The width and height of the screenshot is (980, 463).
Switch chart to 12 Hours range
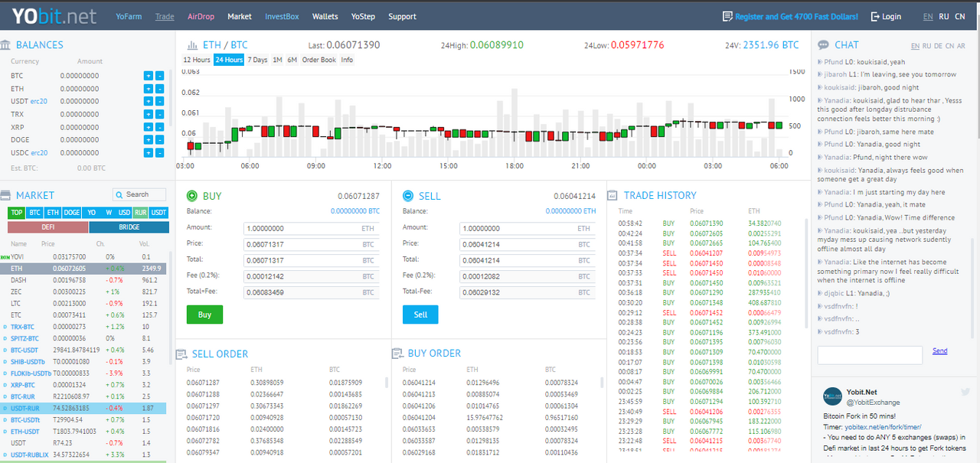click(197, 60)
